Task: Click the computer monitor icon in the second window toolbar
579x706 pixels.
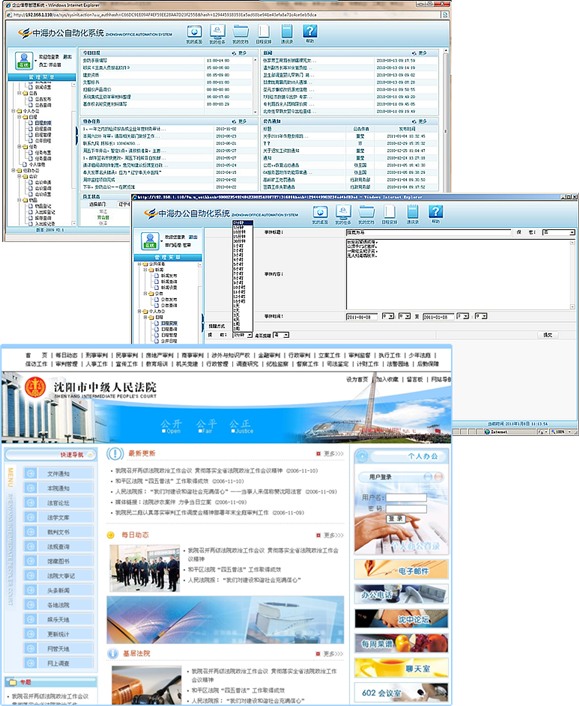Action: coord(343,212)
